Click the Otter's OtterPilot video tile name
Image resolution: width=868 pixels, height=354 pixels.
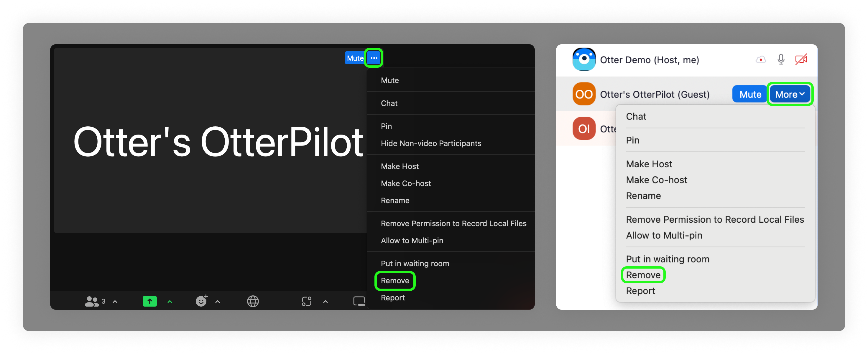tap(218, 141)
